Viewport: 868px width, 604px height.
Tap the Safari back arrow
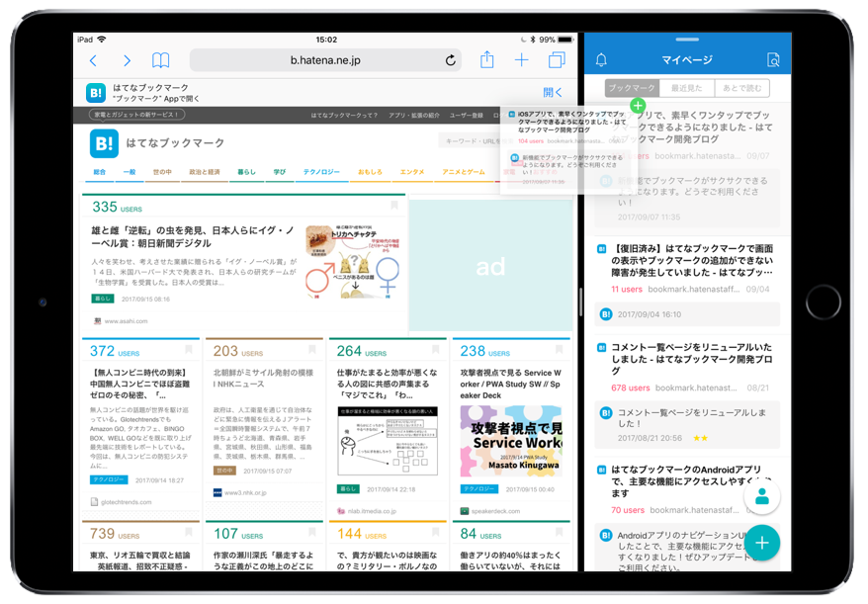coord(93,60)
